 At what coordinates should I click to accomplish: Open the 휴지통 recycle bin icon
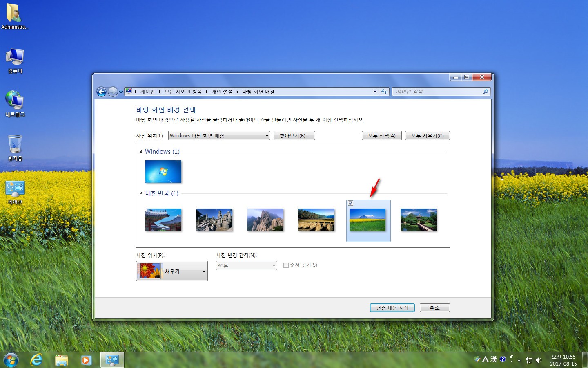tap(15, 148)
